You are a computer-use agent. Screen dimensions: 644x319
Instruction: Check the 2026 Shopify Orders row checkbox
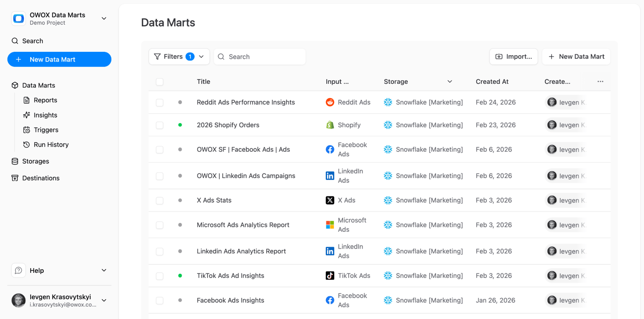[x=160, y=125]
